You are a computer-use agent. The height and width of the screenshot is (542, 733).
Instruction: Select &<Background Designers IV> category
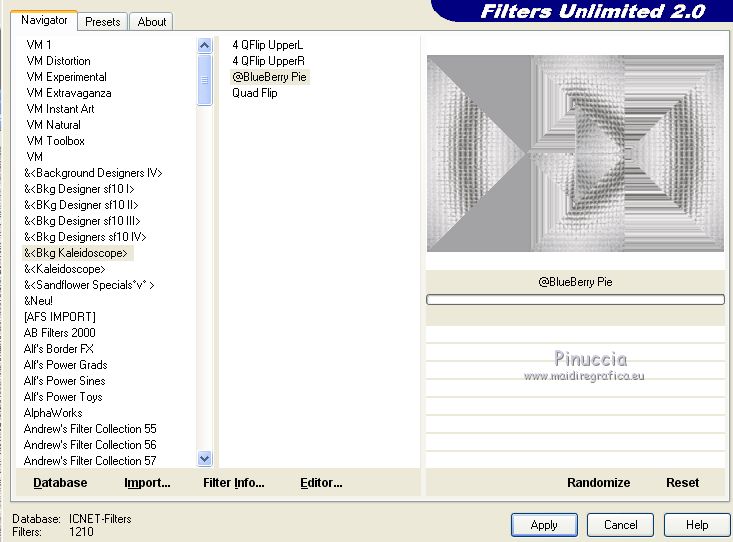coord(93,173)
